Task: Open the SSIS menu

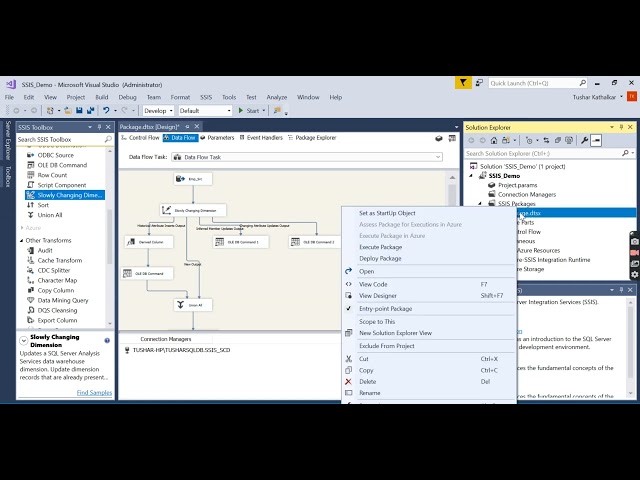Action: (x=206, y=97)
